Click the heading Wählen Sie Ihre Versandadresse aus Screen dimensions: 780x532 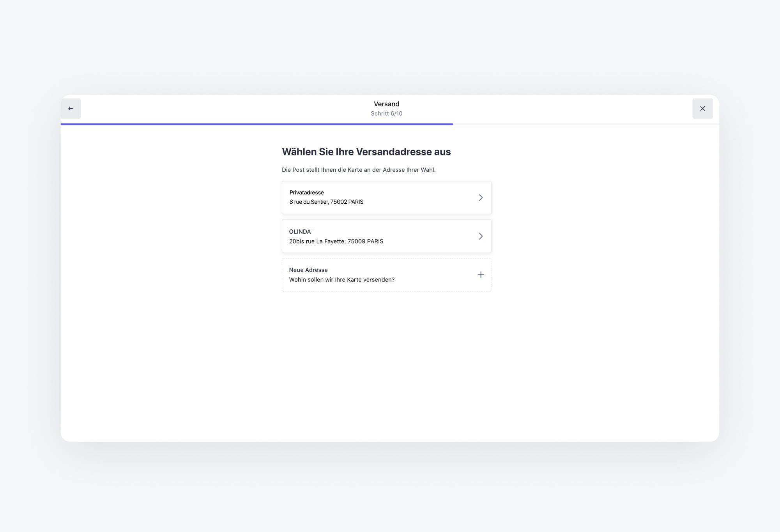(366, 152)
